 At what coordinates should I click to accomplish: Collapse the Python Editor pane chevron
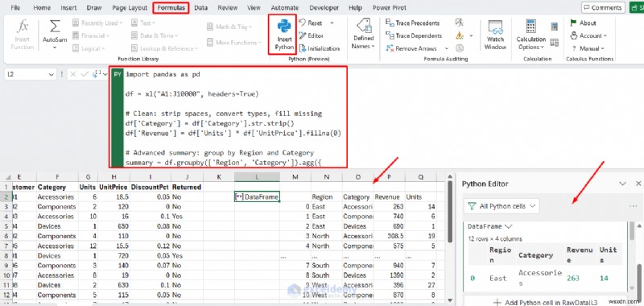pyautogui.click(x=622, y=184)
